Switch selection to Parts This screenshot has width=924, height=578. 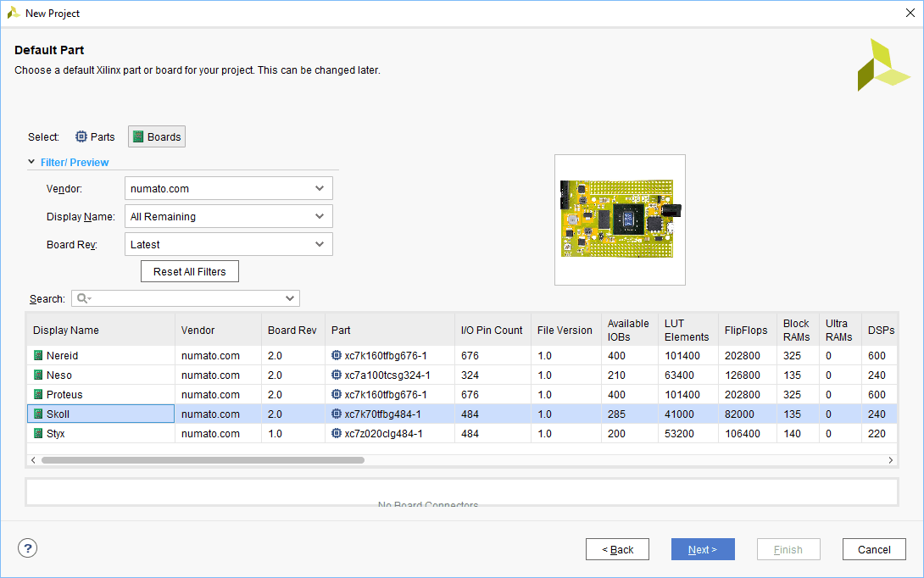(95, 136)
